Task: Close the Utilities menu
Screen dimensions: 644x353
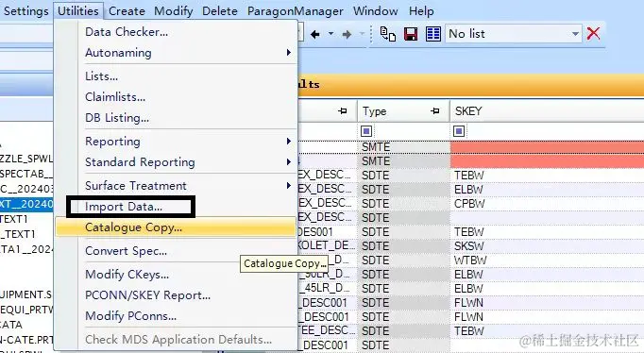Action: pos(78,11)
